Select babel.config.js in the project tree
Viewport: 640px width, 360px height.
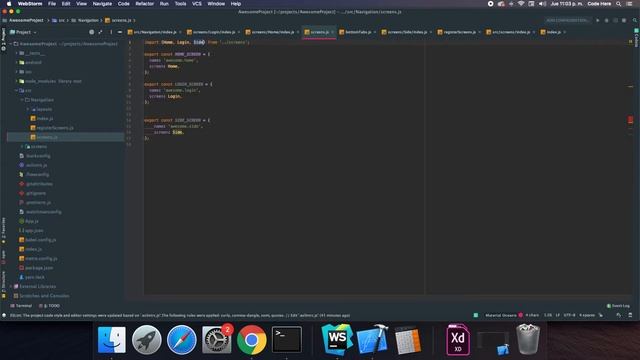38,240
